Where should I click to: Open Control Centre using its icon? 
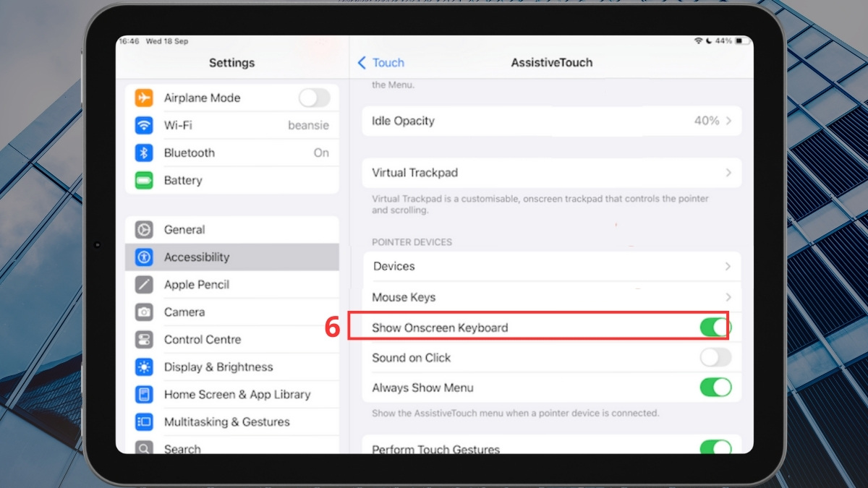click(x=144, y=339)
